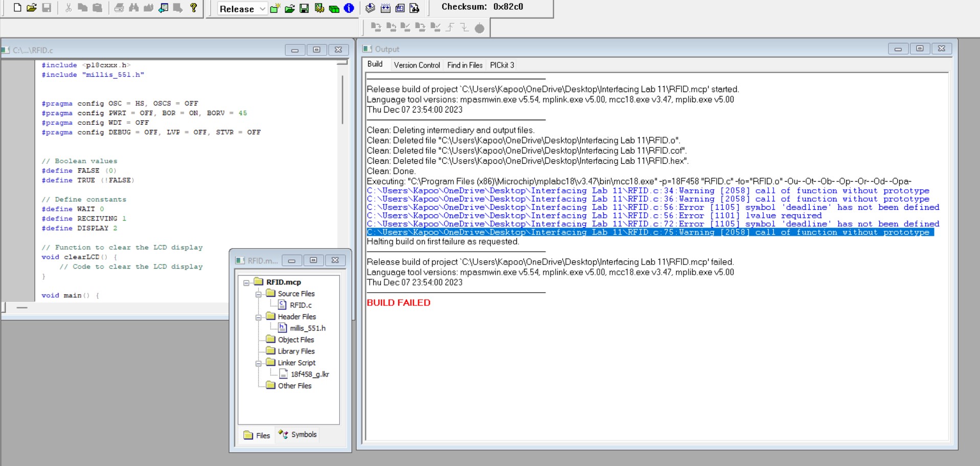980x466 pixels.
Task: Create a new project with the New Project icon
Action: tap(276, 9)
